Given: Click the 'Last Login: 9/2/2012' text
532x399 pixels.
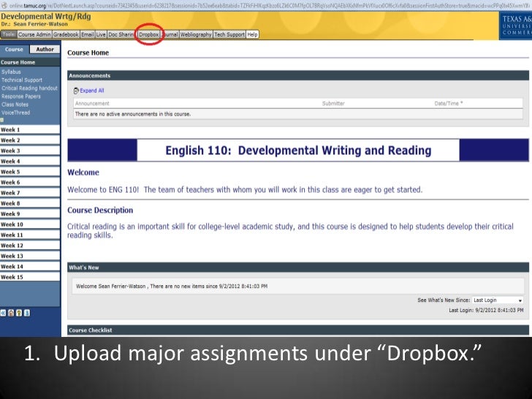Looking at the screenshot, I should click(486, 310).
